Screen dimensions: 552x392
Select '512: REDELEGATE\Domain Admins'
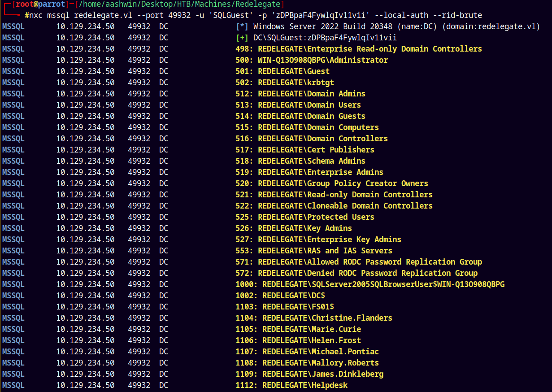300,94
